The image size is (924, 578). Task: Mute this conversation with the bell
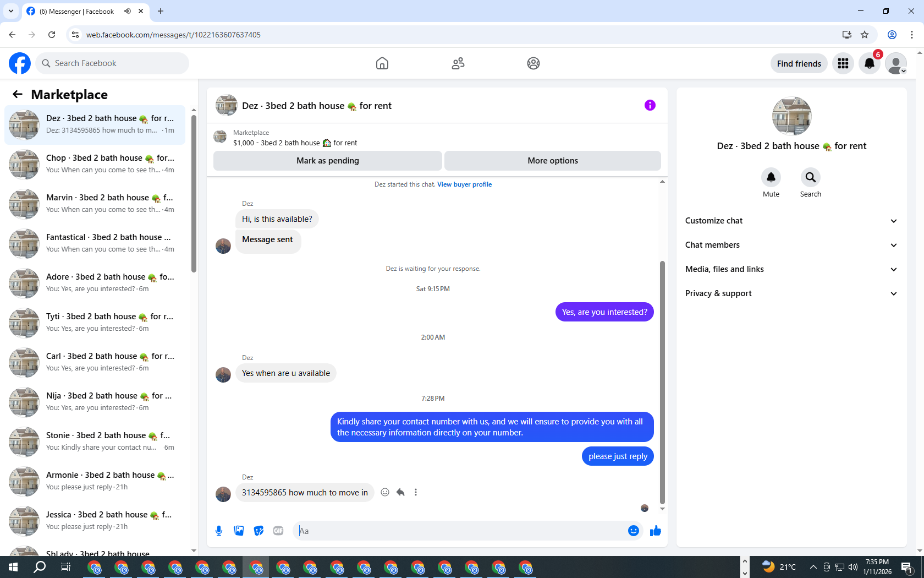click(771, 177)
